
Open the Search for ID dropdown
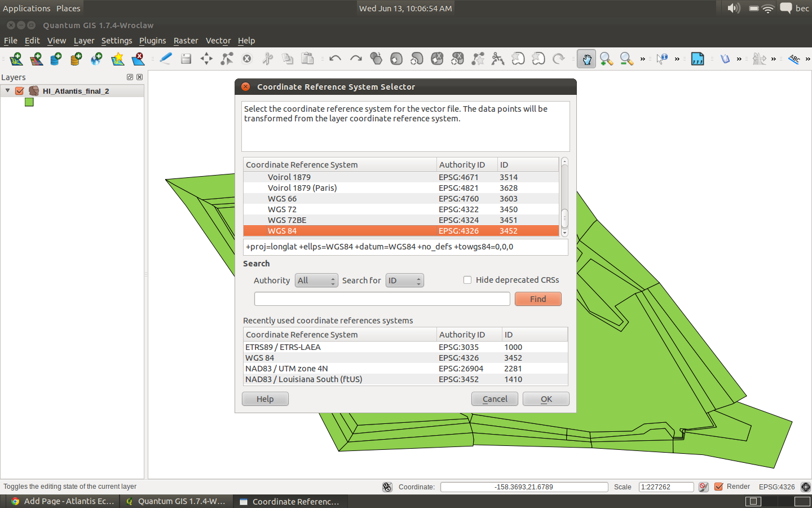pos(404,281)
